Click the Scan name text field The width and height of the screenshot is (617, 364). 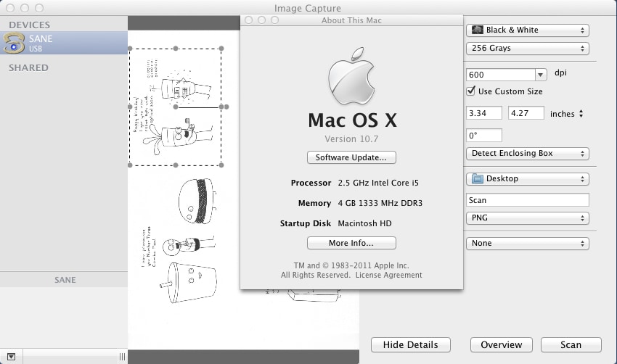pos(527,200)
